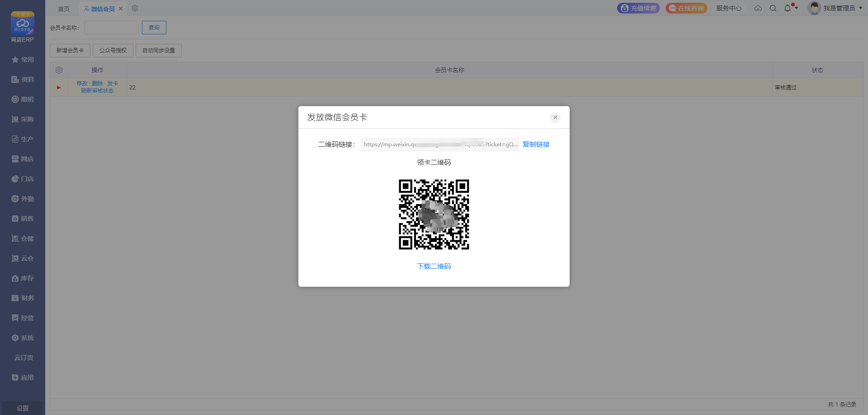Click the 修改 link in row 22
This screenshot has width=868, height=415.
point(82,84)
